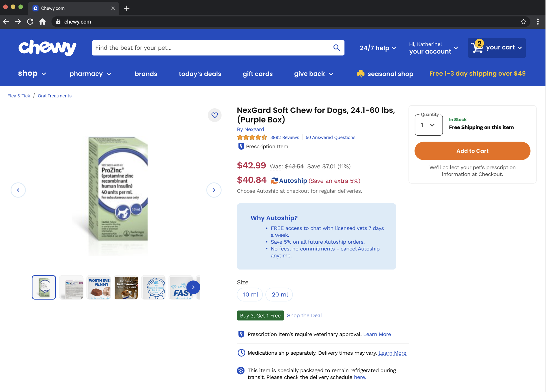Add product to favorites with heart icon
This screenshot has width=546, height=392.
[x=215, y=115]
